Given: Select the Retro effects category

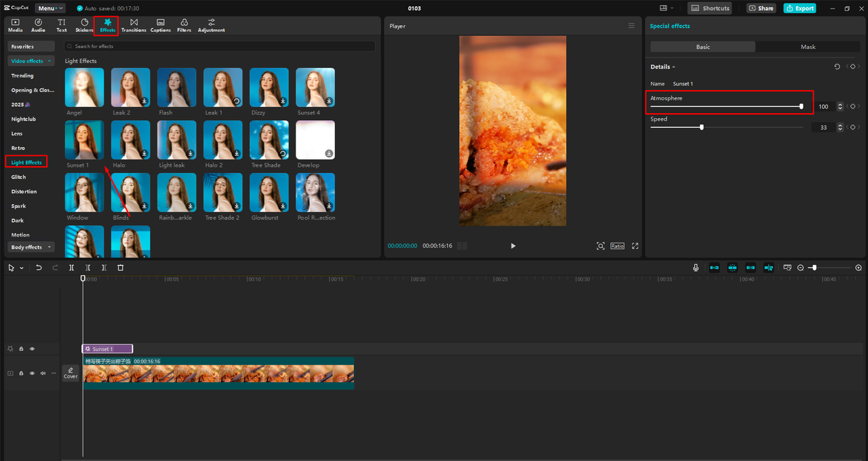Looking at the screenshot, I should point(18,148).
